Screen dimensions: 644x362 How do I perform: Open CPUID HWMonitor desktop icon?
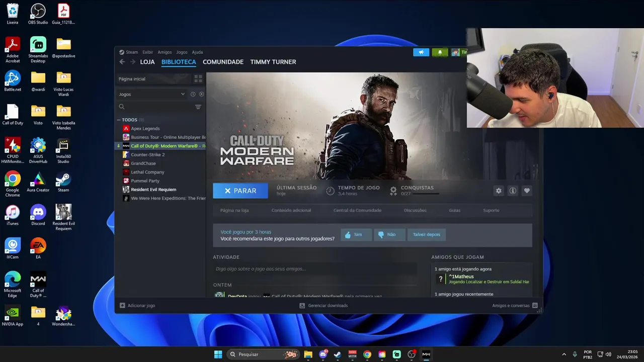pos(13,151)
